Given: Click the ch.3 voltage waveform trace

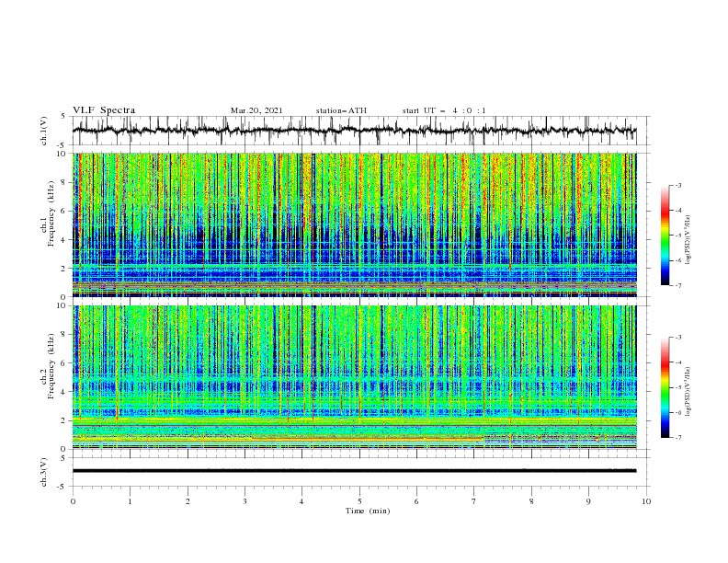Looking at the screenshot, I should pos(354,471).
